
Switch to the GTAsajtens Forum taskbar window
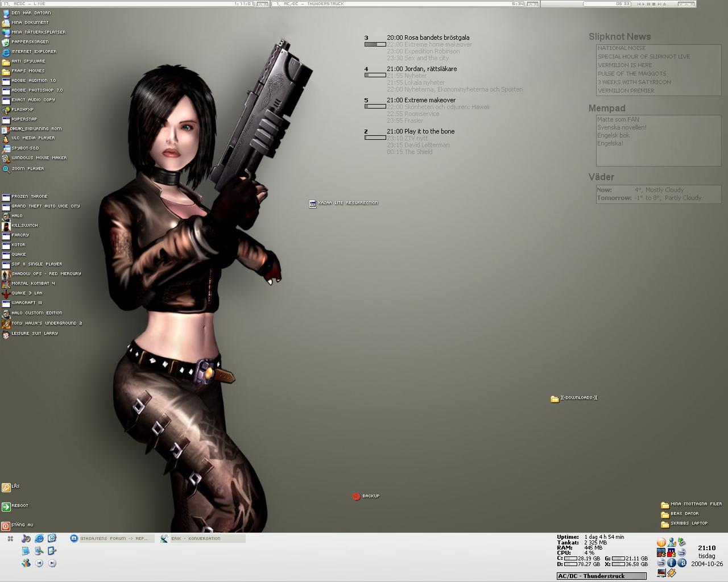click(x=111, y=538)
